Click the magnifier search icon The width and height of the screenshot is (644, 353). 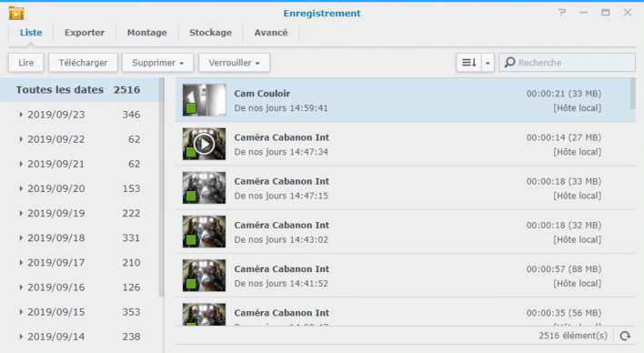[x=509, y=63]
